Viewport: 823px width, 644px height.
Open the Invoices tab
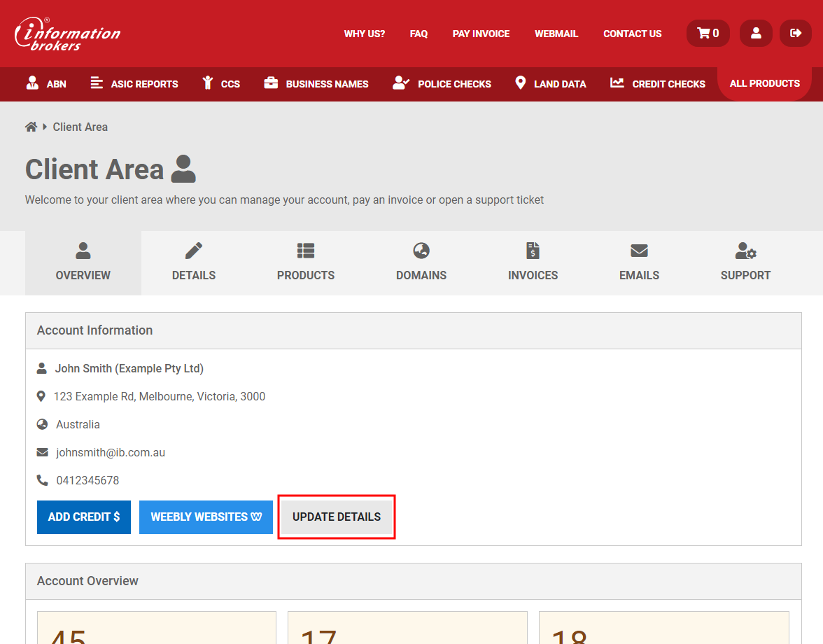coord(533,262)
